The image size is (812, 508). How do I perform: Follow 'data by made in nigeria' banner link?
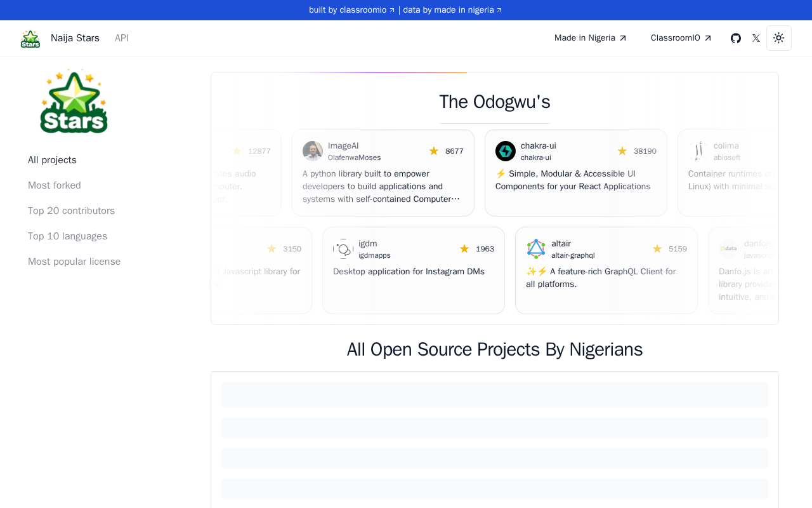click(453, 10)
